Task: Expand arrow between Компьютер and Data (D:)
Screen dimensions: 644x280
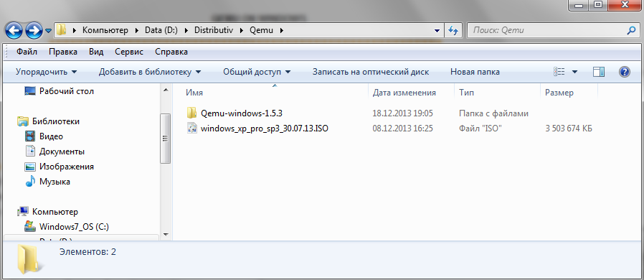Action: pyautogui.click(x=137, y=30)
